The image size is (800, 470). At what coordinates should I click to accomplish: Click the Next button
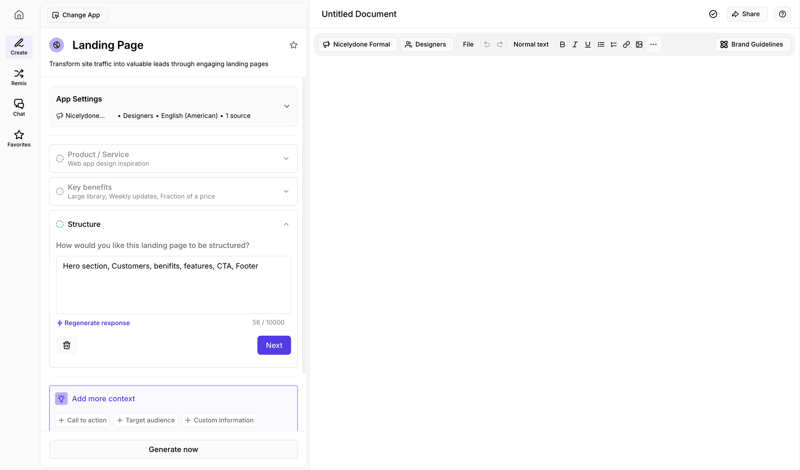coord(274,345)
